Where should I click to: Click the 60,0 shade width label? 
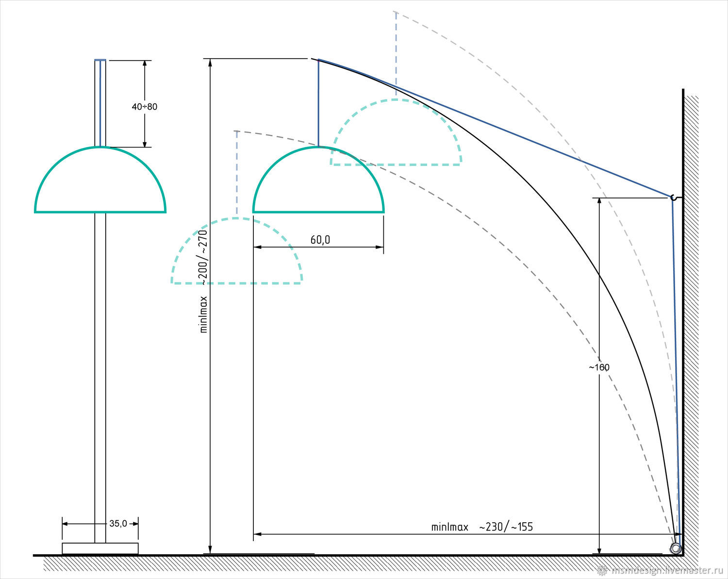click(x=320, y=240)
